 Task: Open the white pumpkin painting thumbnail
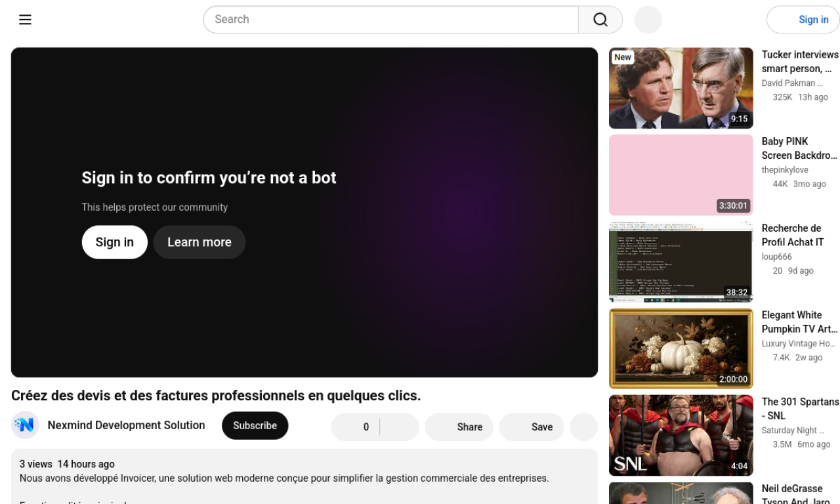pyautogui.click(x=681, y=348)
